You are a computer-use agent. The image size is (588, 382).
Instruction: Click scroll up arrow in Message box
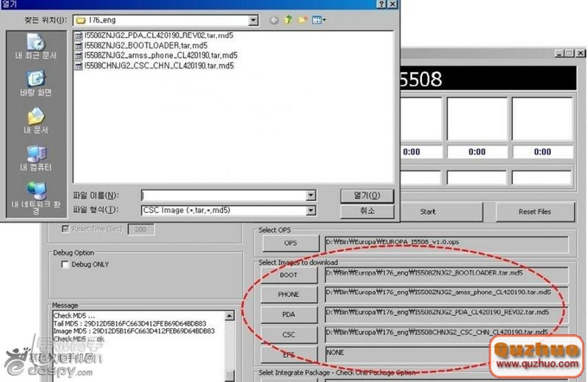[x=229, y=316]
